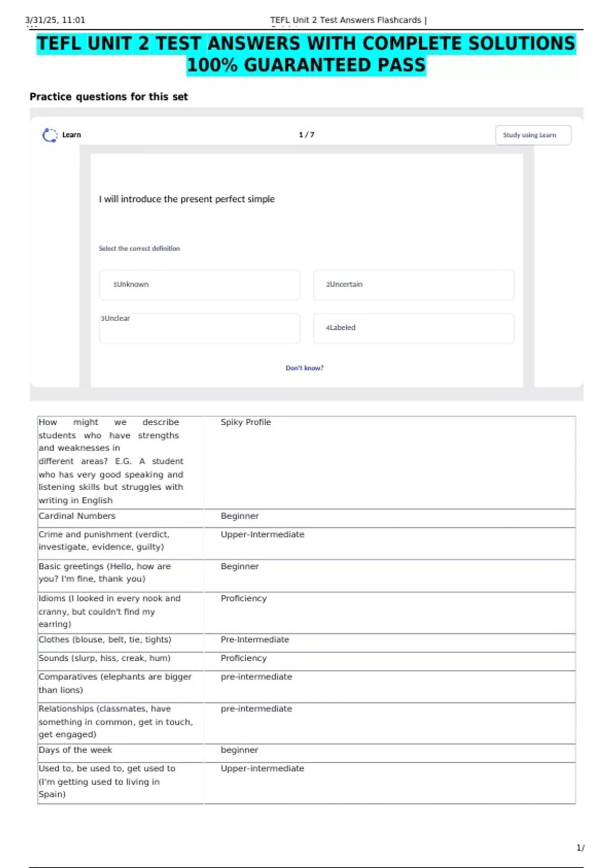Select answer option 1 Unknown
613x868 pixels.
point(200,285)
